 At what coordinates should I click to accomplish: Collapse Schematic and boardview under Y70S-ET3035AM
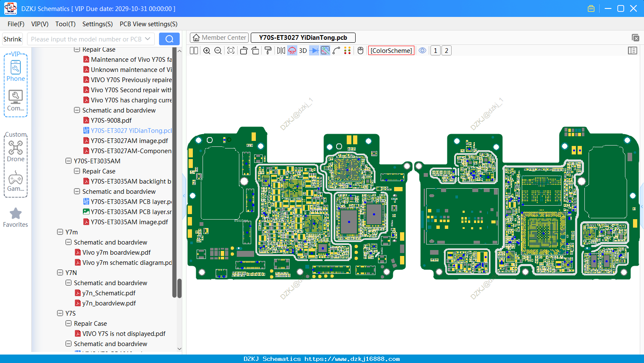click(77, 191)
